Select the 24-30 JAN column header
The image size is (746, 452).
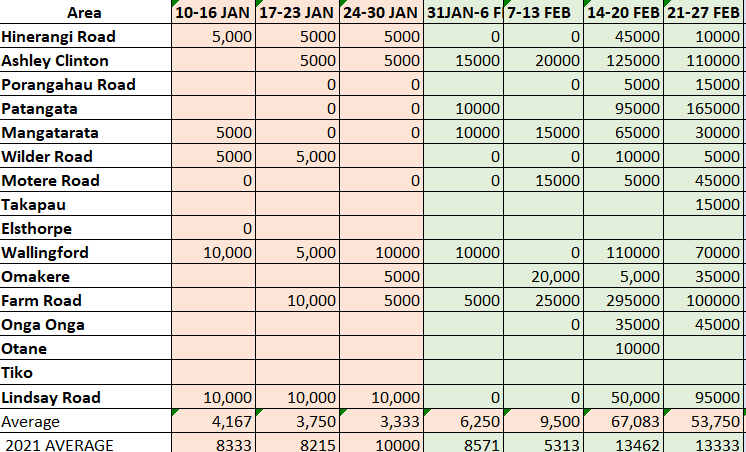(381, 12)
